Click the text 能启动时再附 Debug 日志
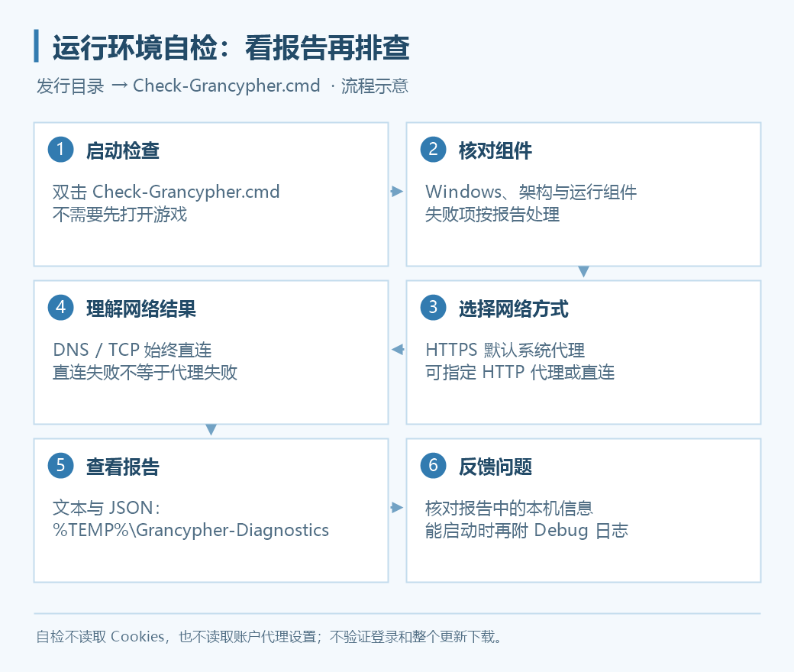The image size is (794, 672). point(527,530)
